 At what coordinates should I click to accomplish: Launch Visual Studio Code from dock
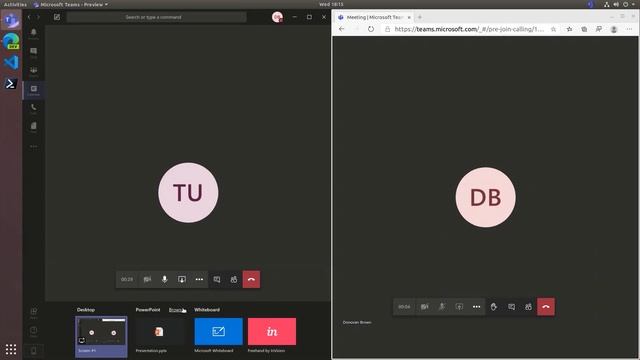pos(11,62)
